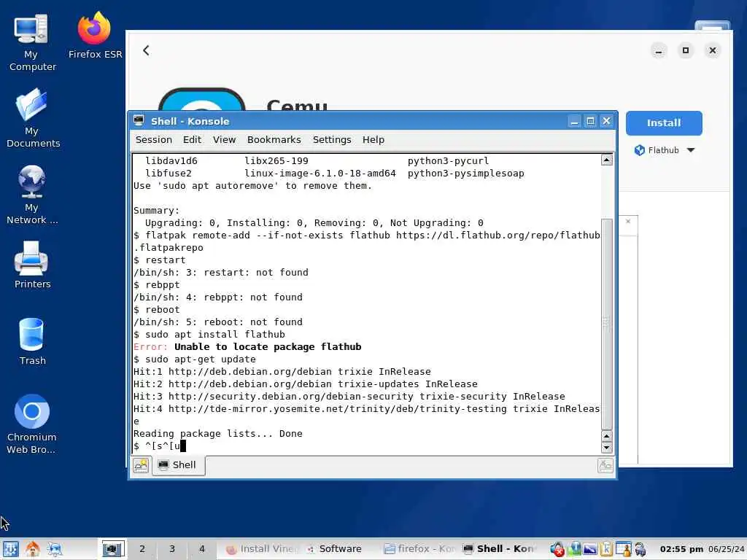Open the Bookmarks menu
747x560 pixels.
pos(274,140)
